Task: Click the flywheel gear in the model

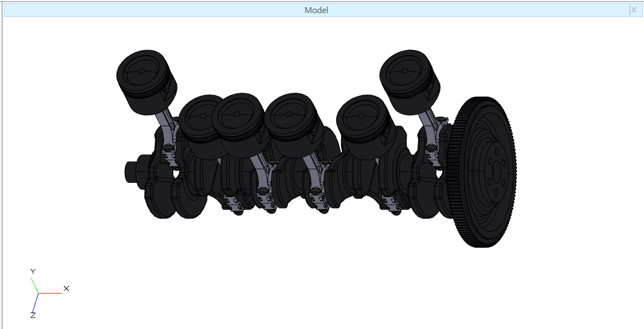Action: [481, 172]
